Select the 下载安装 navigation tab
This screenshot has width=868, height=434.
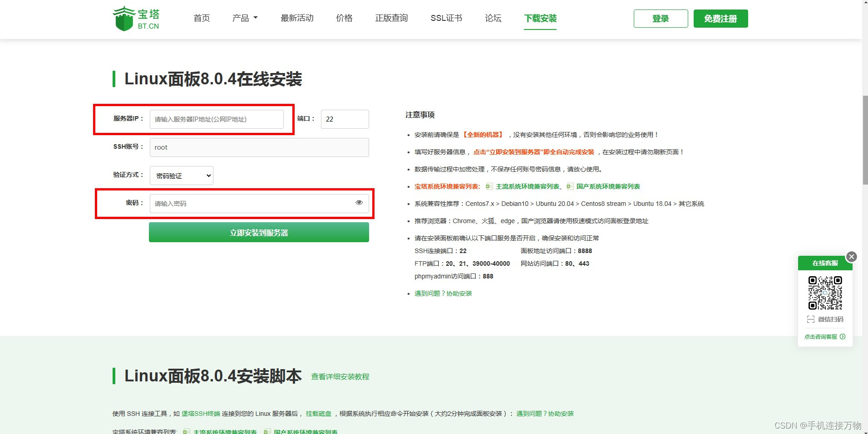pos(540,19)
